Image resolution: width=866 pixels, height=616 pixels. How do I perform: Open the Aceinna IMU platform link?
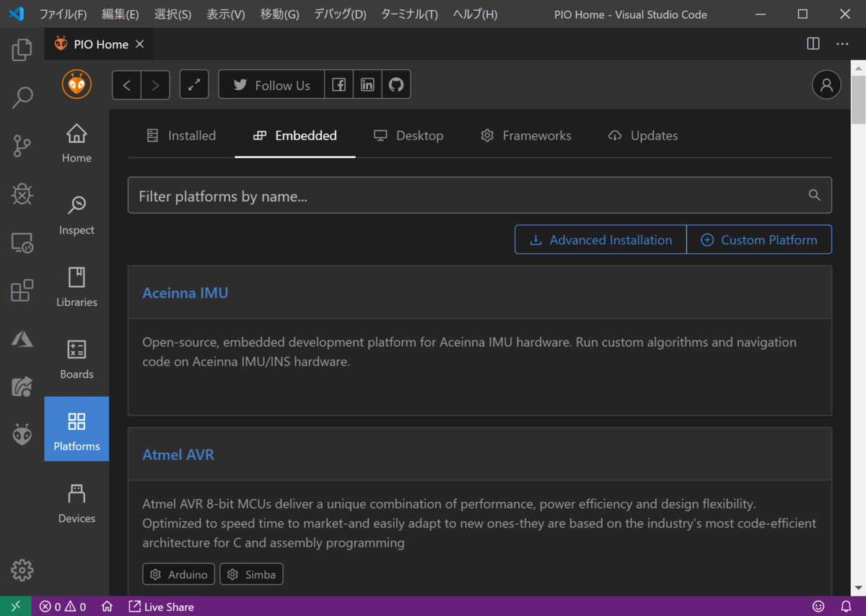point(185,293)
